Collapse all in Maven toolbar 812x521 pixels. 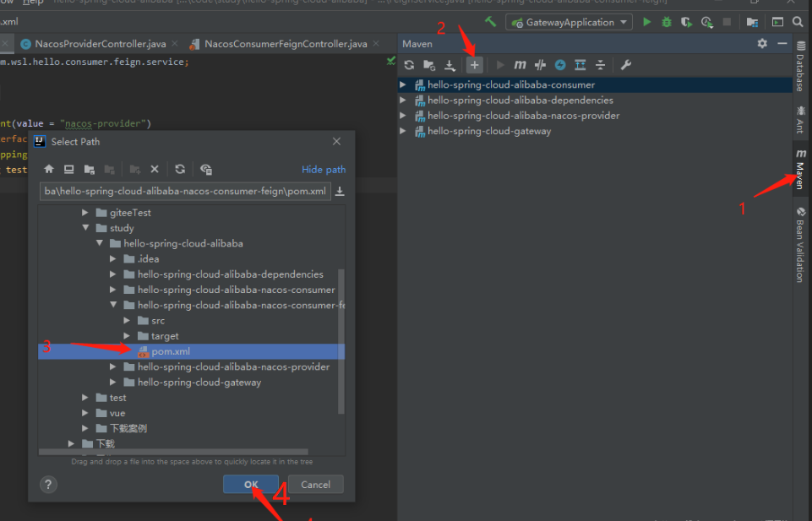pos(600,65)
